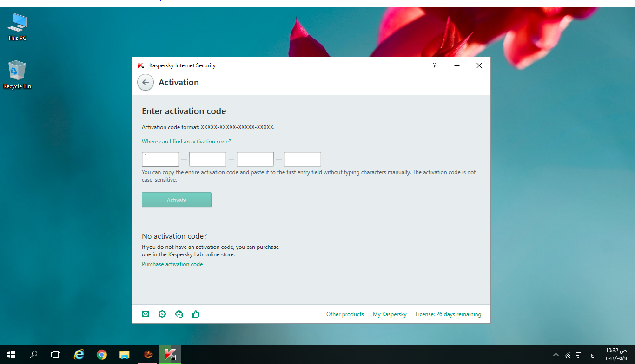Open the Action Center notifications icon
This screenshot has height=364, width=635.
pos(578,355)
